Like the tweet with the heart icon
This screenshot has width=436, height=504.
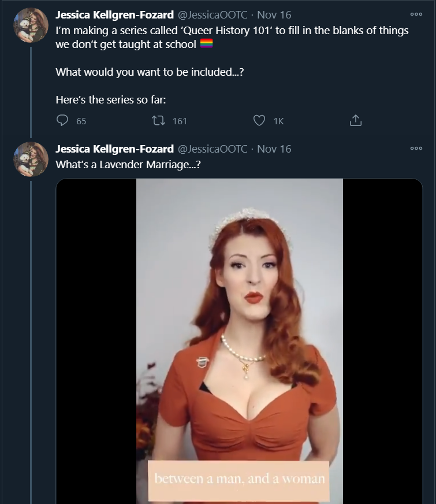point(260,121)
